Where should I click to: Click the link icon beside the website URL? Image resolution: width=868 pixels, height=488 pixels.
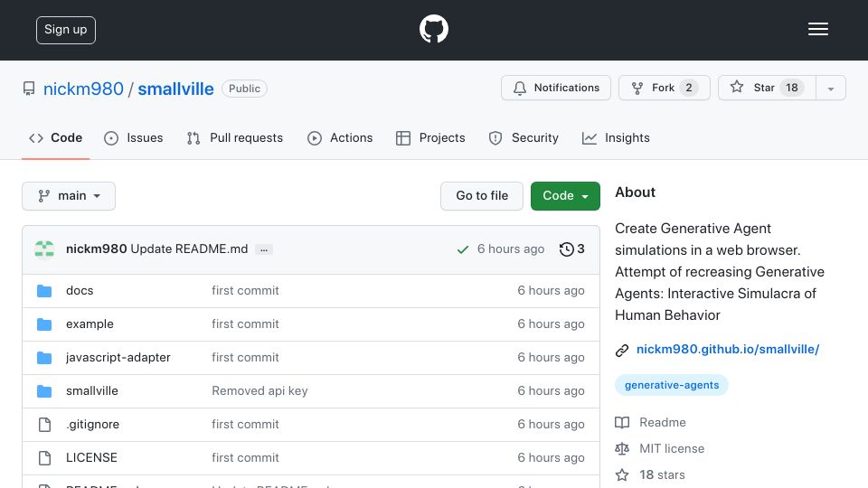pos(622,351)
